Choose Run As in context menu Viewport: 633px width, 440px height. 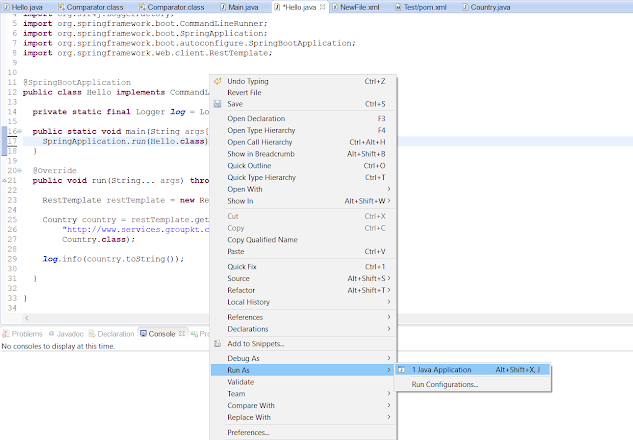pyautogui.click(x=303, y=370)
